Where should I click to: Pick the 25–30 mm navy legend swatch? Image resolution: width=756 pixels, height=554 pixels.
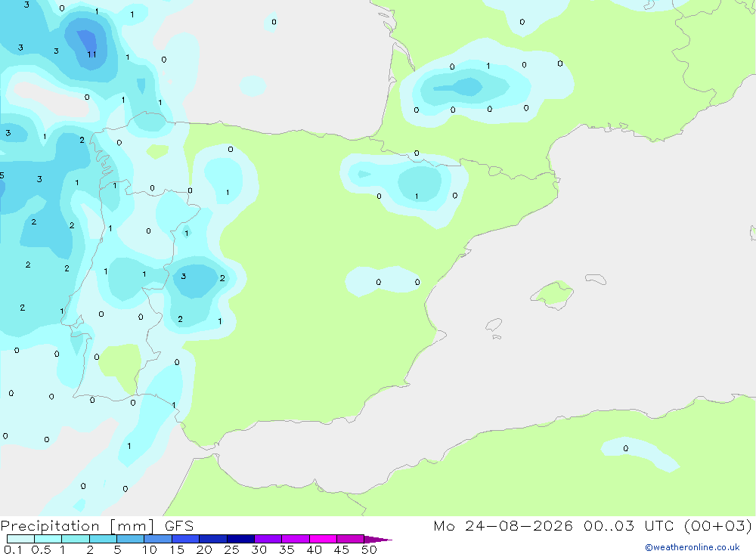240,539
